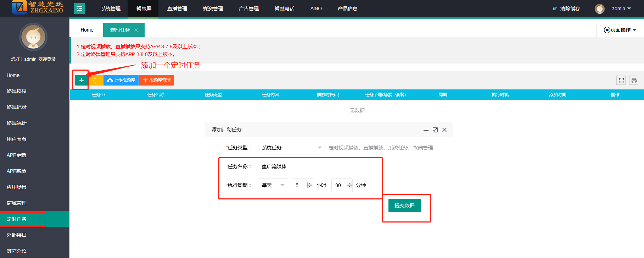The width and height of the screenshot is (644, 258).
Task: Click the green plus add task button
Action: pos(81,80)
